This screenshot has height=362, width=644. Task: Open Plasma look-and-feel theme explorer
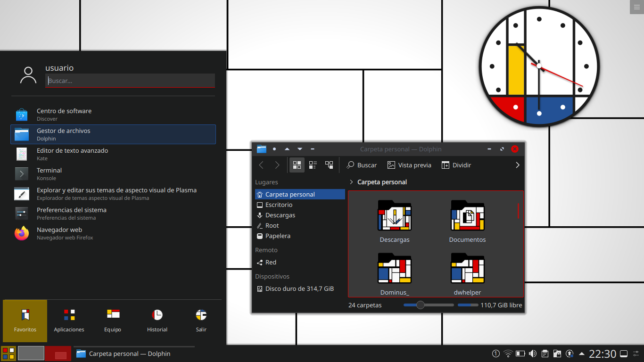click(113, 194)
